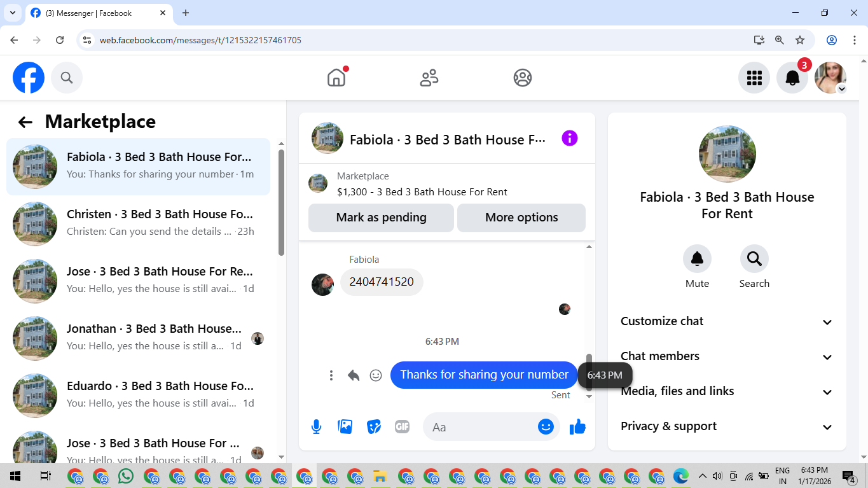Reload the page in Chrome
868x488 pixels.
click(x=60, y=40)
